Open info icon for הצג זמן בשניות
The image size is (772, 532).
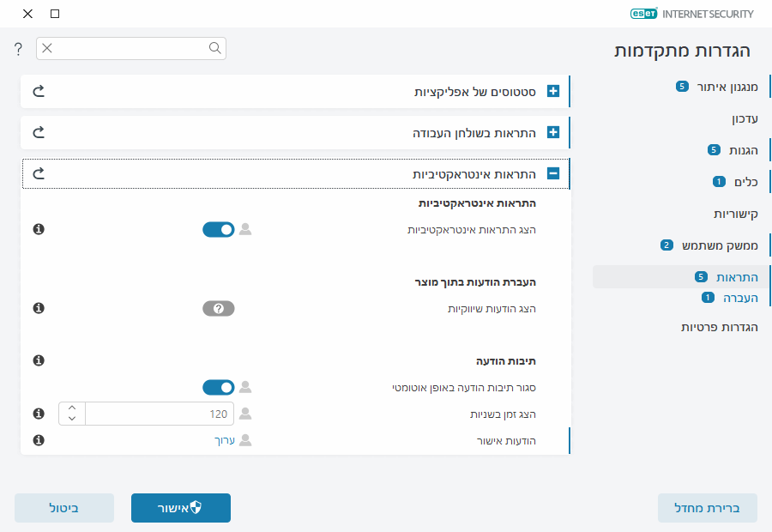(39, 414)
